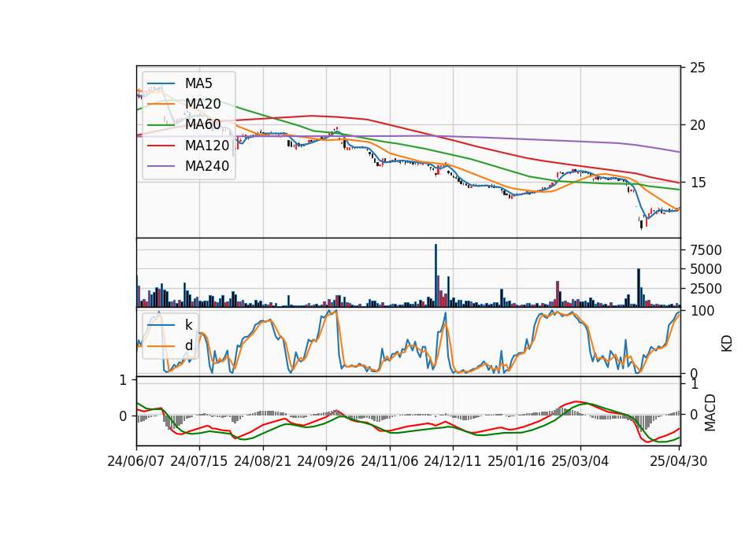Click the price axis value 20
This screenshot has height=543, width=756.
[697, 125]
